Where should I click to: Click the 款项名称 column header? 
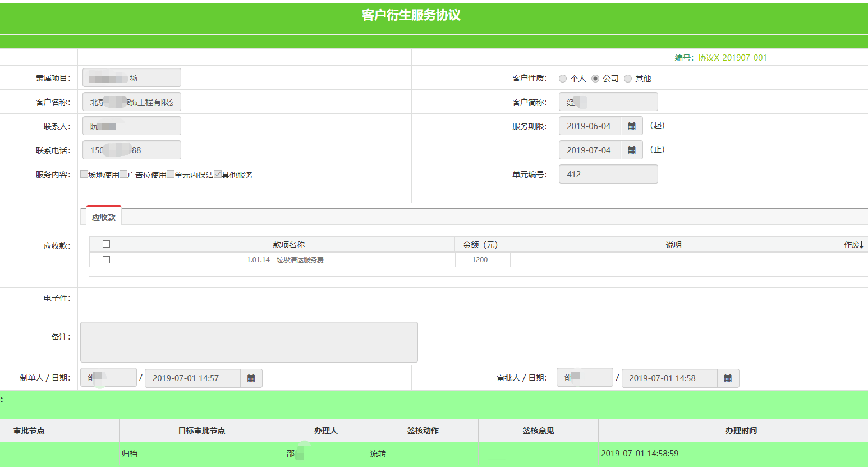289,245
